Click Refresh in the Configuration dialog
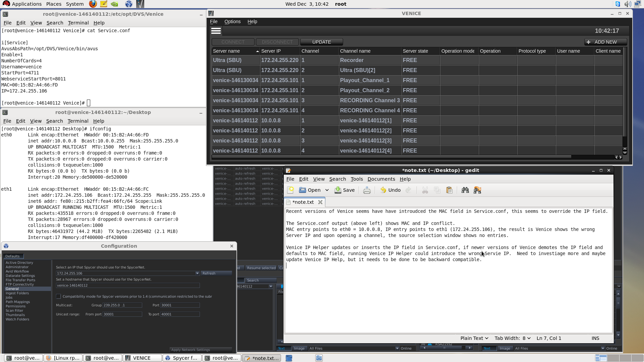Viewport: 644px width, 362px height. [216, 274]
